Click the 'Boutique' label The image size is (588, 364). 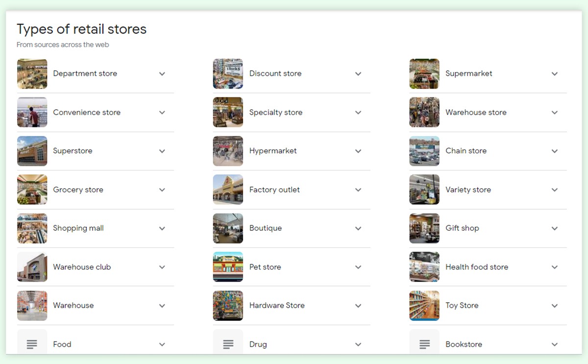pos(266,228)
